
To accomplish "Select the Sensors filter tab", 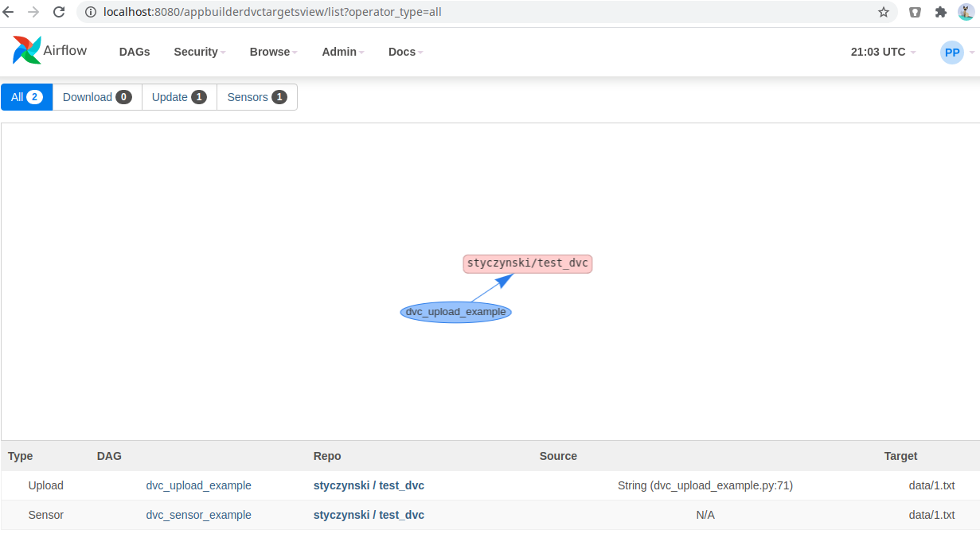I will [x=257, y=97].
